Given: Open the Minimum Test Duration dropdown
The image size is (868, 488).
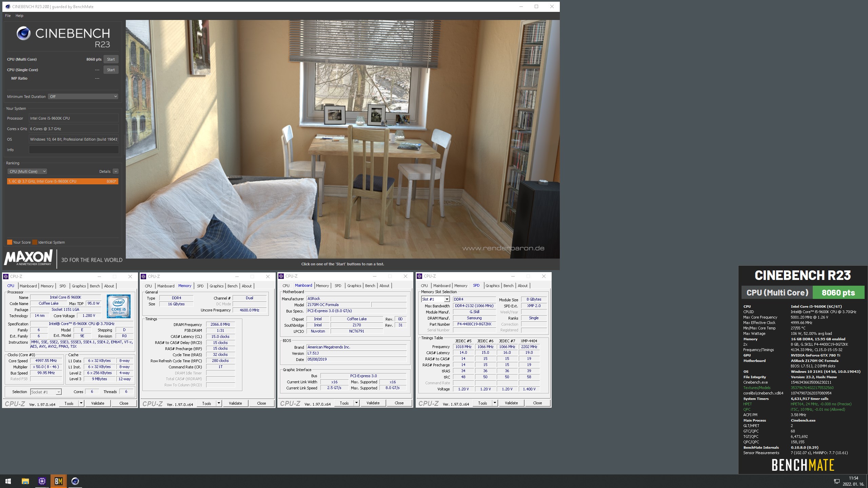Looking at the screenshot, I should 83,97.
